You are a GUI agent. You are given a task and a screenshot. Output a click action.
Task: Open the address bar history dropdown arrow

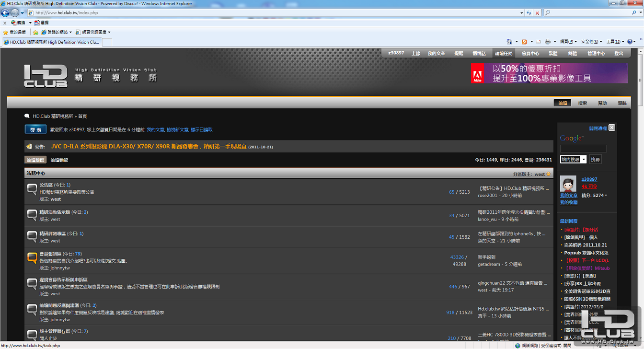click(522, 13)
